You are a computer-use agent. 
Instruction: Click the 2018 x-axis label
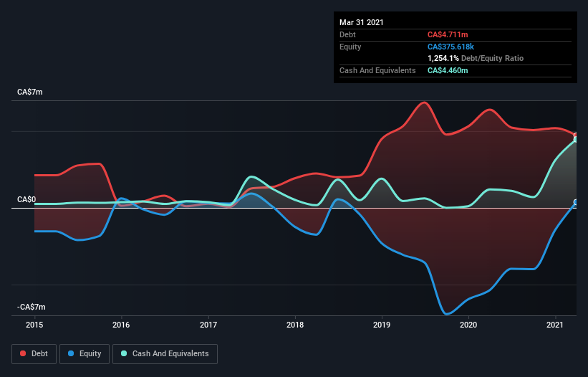(295, 325)
